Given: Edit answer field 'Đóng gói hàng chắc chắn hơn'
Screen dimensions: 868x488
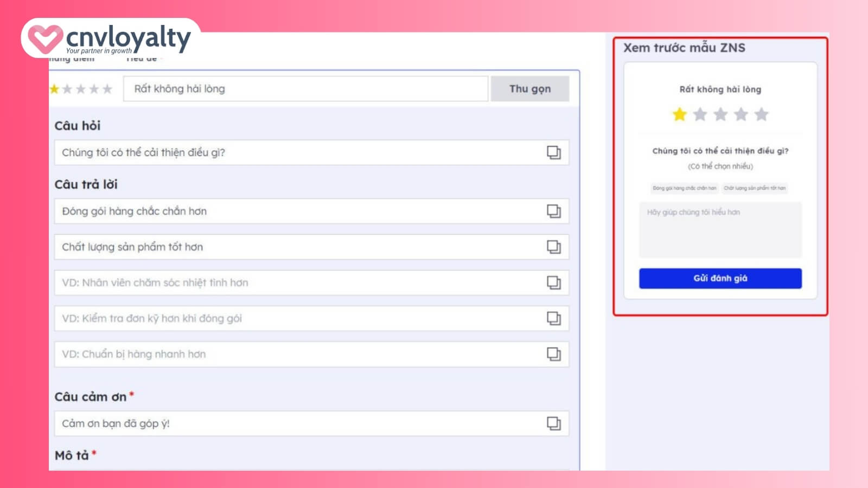Looking at the screenshot, I should click(311, 211).
